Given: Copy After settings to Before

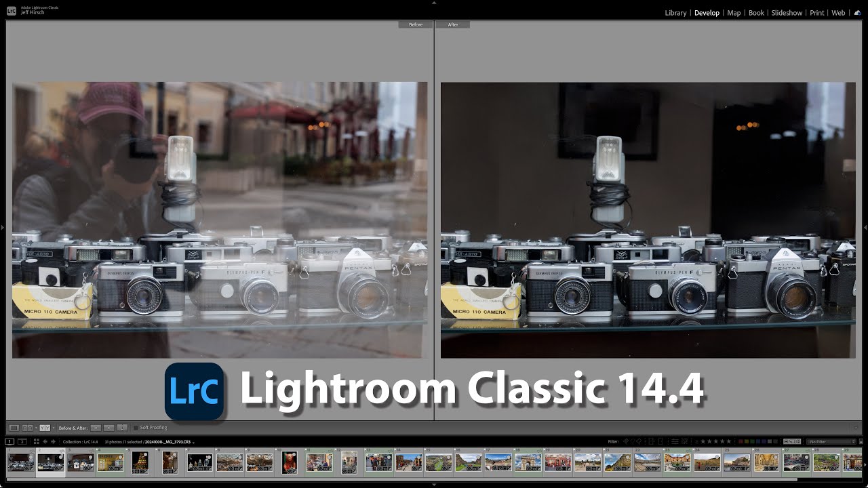Looking at the screenshot, I should [x=108, y=428].
